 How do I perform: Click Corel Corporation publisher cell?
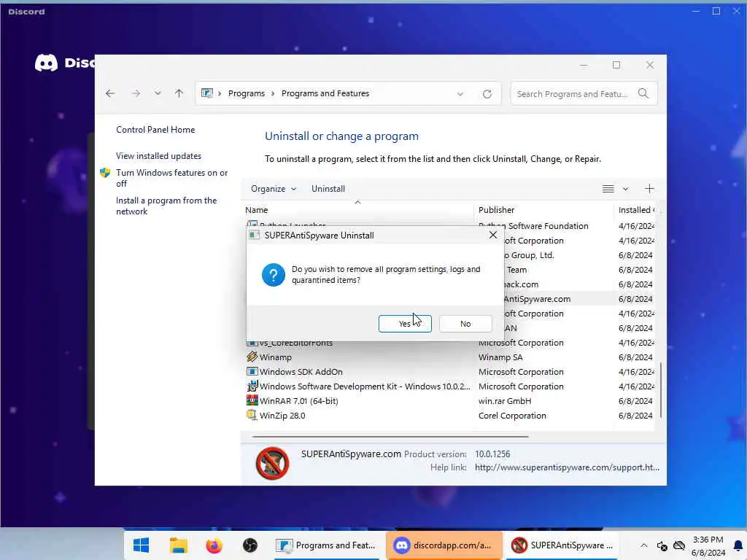coord(512,415)
